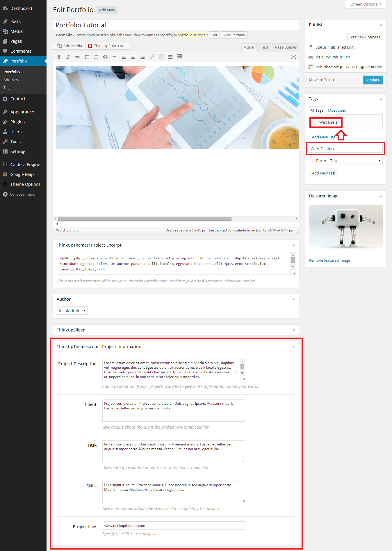This screenshot has height=551, width=392.
Task: Switch to the Most Used tags tab
Action: [337, 110]
